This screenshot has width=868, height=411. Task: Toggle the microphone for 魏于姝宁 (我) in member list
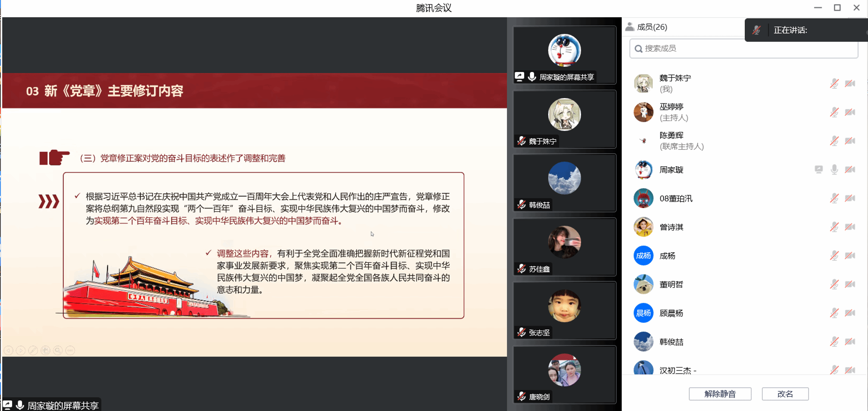[x=834, y=84]
